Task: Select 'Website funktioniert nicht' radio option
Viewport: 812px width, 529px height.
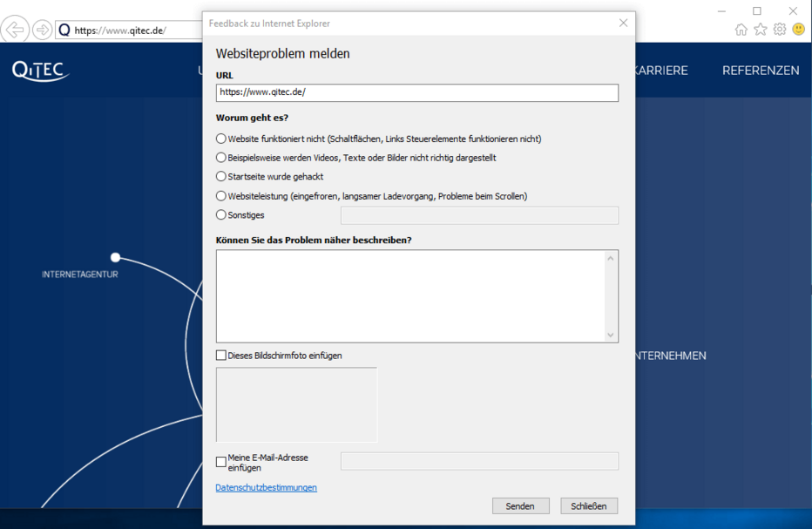Action: (x=221, y=139)
